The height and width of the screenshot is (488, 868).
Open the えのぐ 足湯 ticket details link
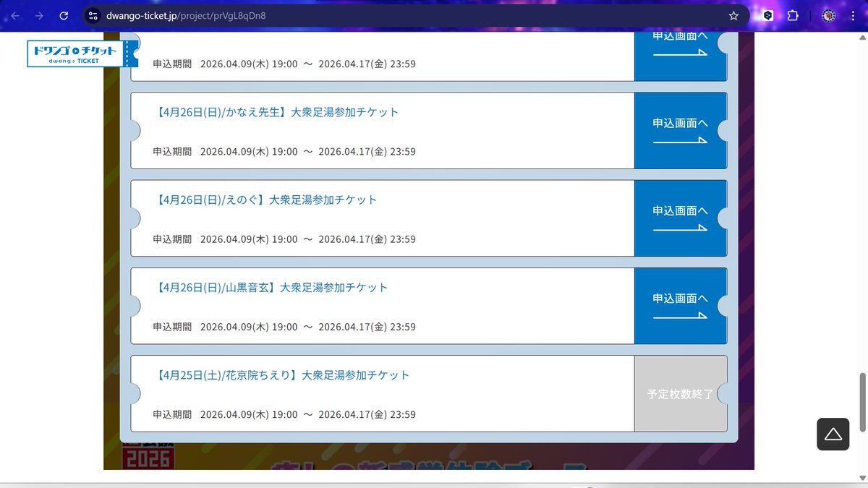point(264,200)
